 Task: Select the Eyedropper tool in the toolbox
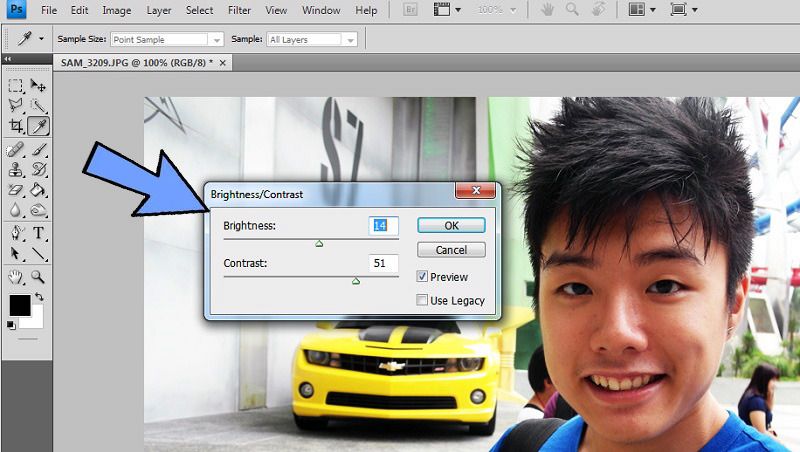coord(38,126)
